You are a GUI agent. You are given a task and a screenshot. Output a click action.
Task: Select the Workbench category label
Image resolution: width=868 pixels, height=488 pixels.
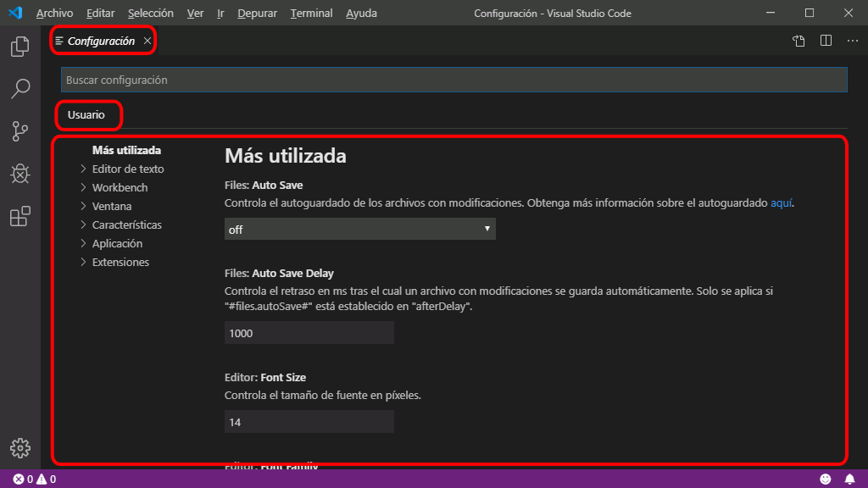[120, 187]
